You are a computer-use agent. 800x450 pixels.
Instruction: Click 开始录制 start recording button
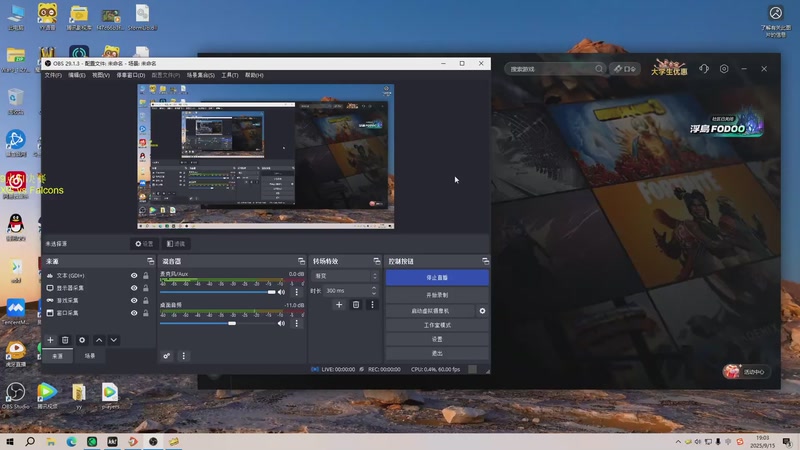click(437, 295)
